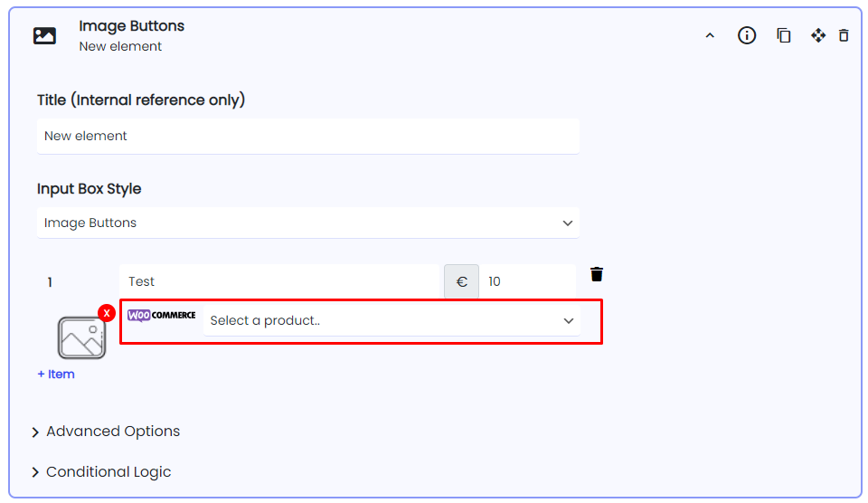Click the image icon beside Image Buttons title

tap(44, 36)
